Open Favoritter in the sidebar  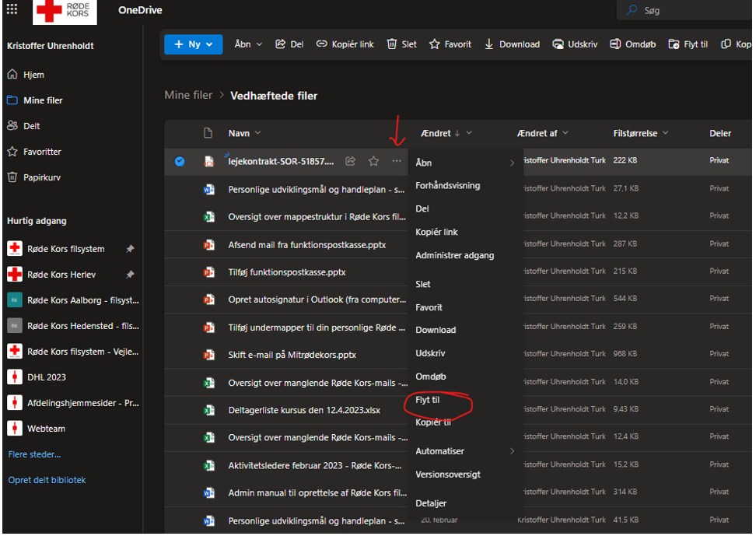34,152
